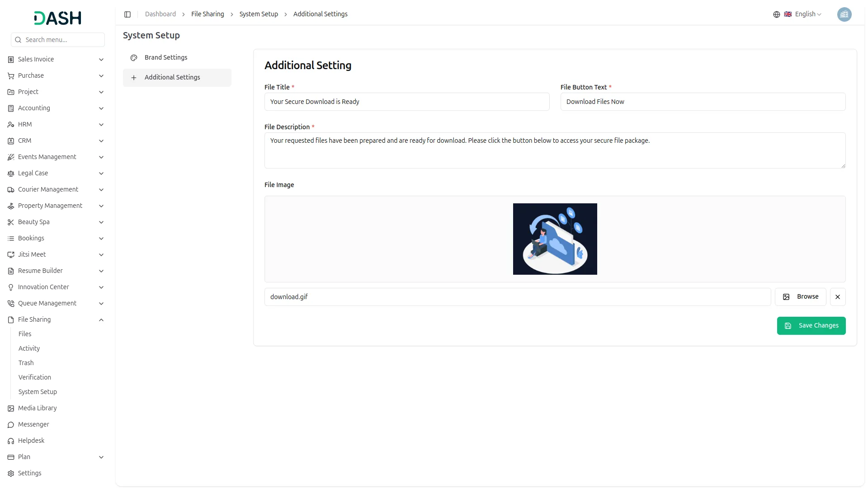Click the sidebar collapse icon near breadcrumbs

(x=127, y=14)
